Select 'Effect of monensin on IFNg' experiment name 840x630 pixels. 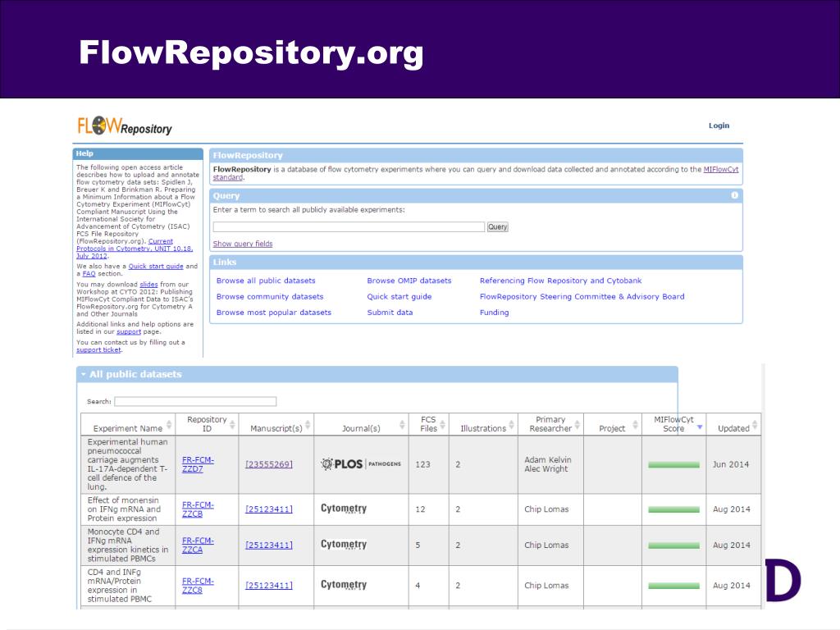click(x=124, y=509)
